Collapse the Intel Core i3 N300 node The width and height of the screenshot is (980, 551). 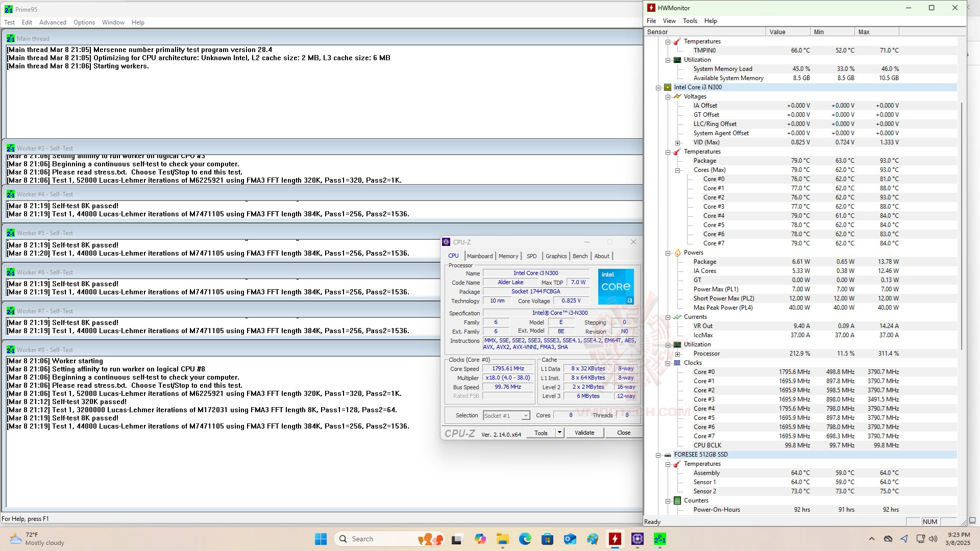coord(658,88)
